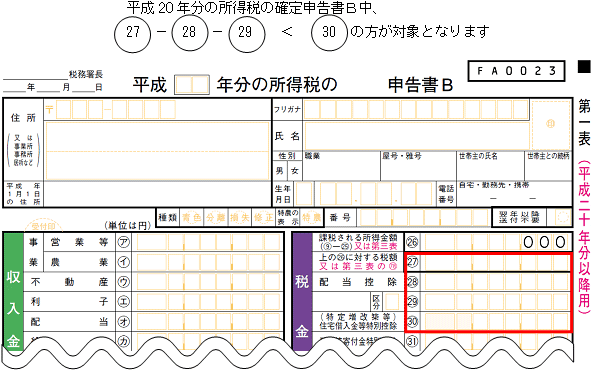This screenshot has width=592, height=370.
Task: Click the black square beside FA0023
Action: pos(584,67)
